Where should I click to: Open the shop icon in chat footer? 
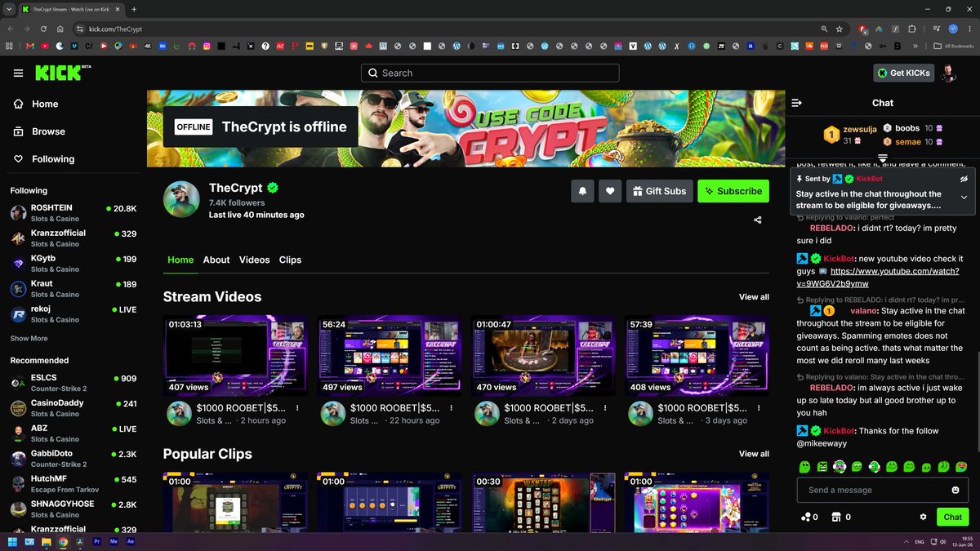click(835, 517)
